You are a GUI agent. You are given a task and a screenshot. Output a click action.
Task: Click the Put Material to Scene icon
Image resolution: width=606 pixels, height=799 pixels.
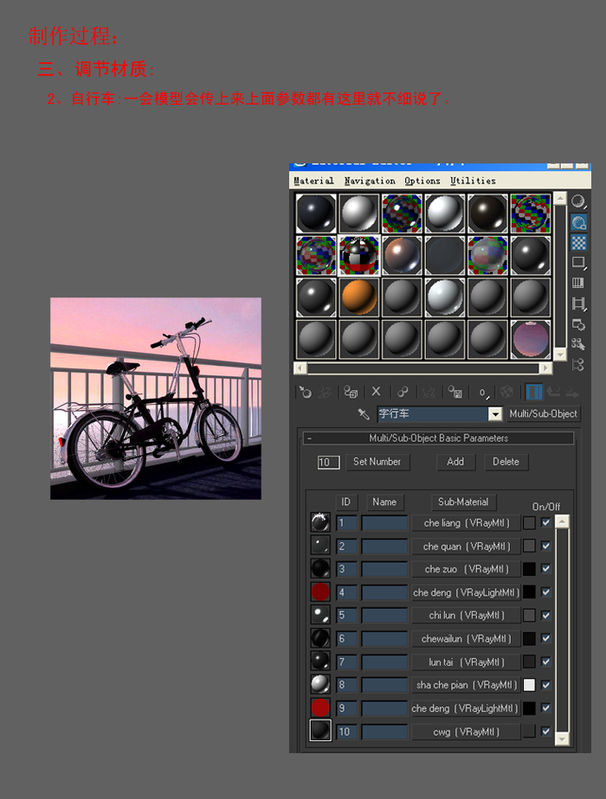(325, 392)
